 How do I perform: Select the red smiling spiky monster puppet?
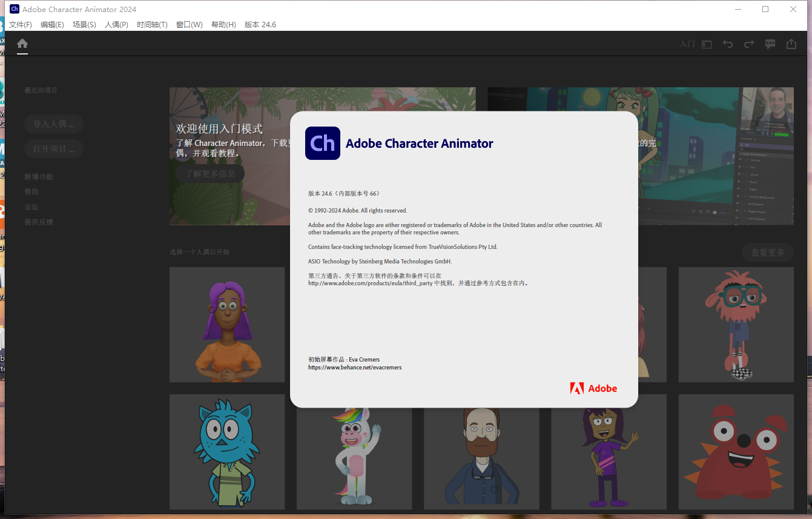(x=736, y=452)
